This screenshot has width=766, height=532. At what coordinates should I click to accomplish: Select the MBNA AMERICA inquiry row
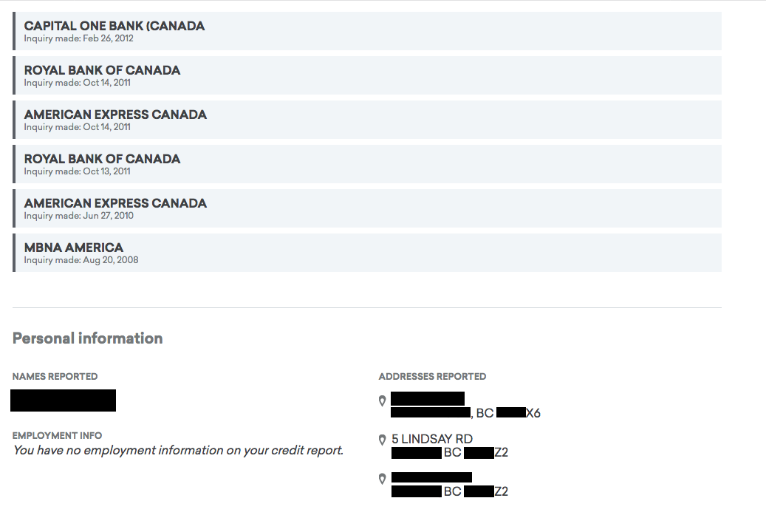click(x=367, y=253)
